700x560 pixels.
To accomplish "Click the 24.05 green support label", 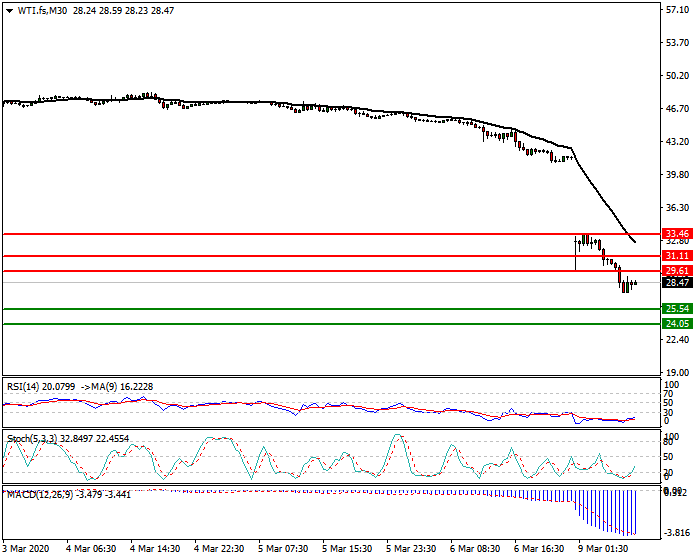I will click(x=677, y=324).
